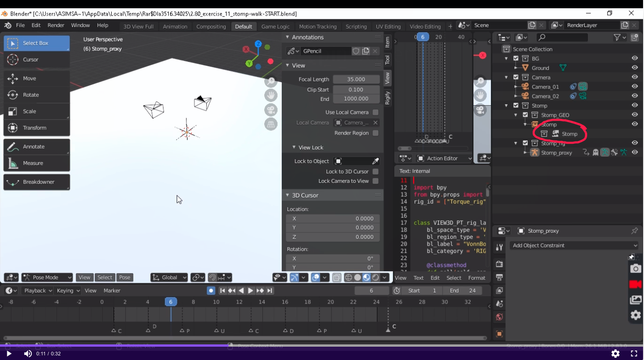
Task: Click the Focal Length value slider
Action: (x=357, y=79)
